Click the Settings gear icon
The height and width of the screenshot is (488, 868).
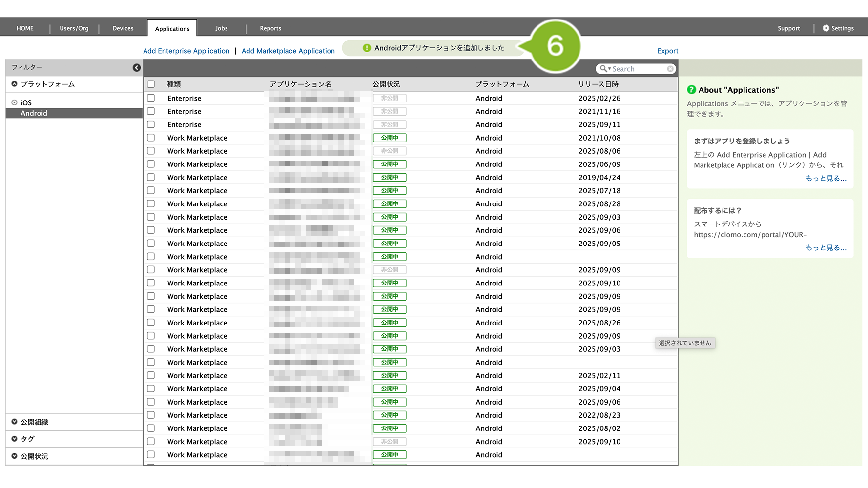[826, 28]
